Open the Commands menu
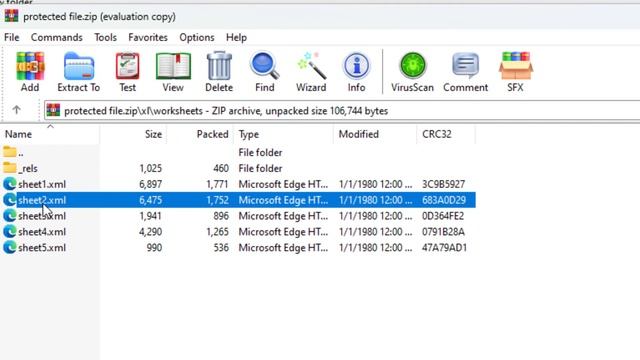This screenshot has width=640, height=360. click(x=57, y=38)
